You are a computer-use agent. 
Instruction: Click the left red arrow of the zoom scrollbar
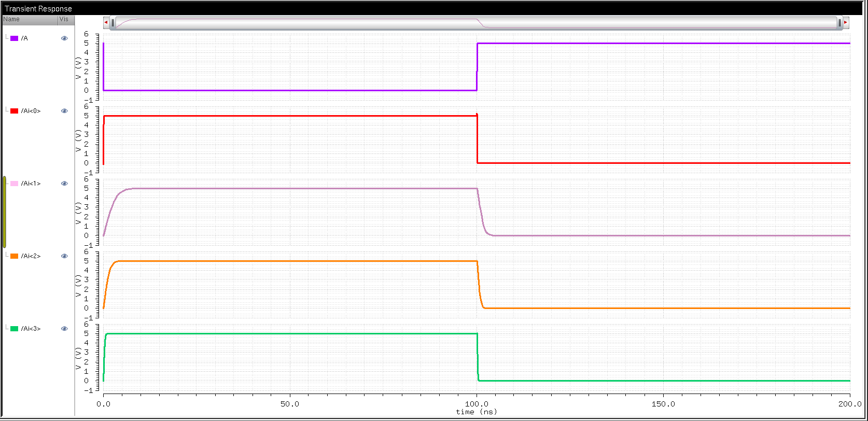(x=106, y=22)
